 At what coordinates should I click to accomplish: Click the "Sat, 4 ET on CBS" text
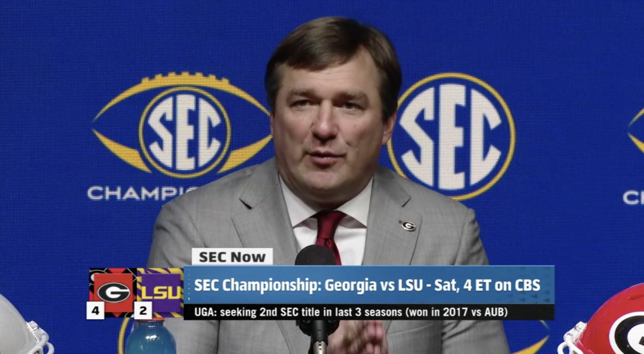(x=487, y=285)
